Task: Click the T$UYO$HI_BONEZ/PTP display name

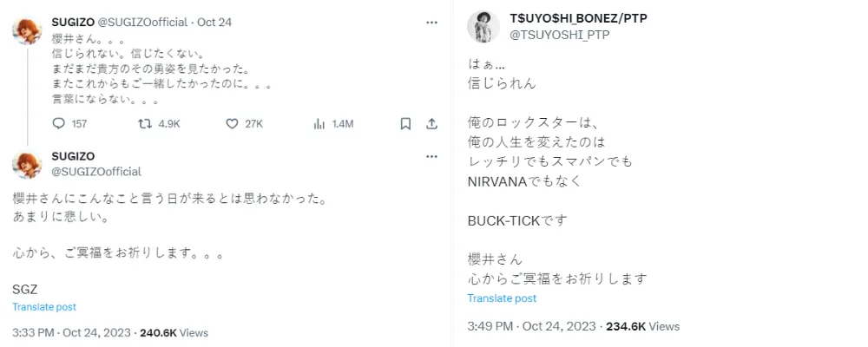Action: click(x=569, y=17)
